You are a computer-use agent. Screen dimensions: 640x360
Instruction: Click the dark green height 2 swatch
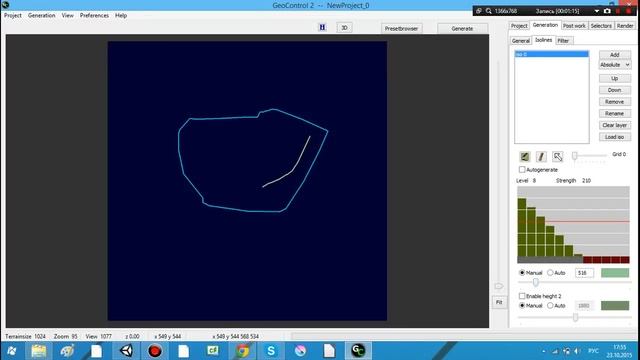(x=615, y=305)
